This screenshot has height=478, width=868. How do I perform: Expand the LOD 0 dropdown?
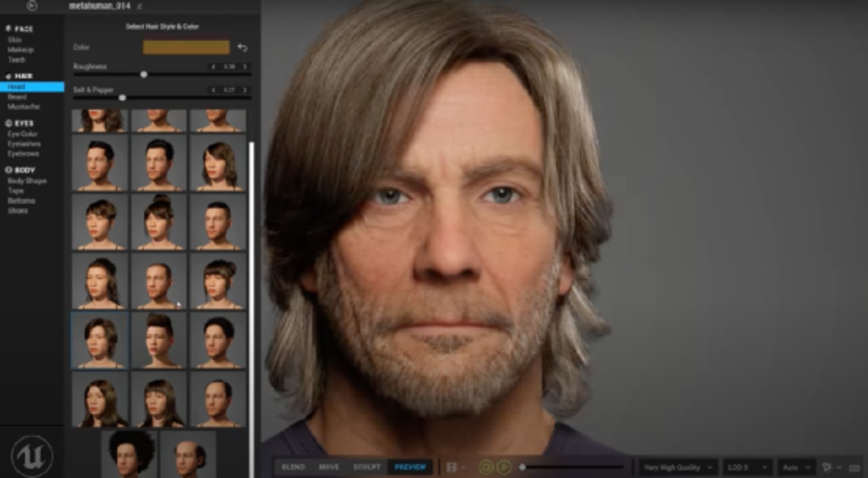pos(747,467)
